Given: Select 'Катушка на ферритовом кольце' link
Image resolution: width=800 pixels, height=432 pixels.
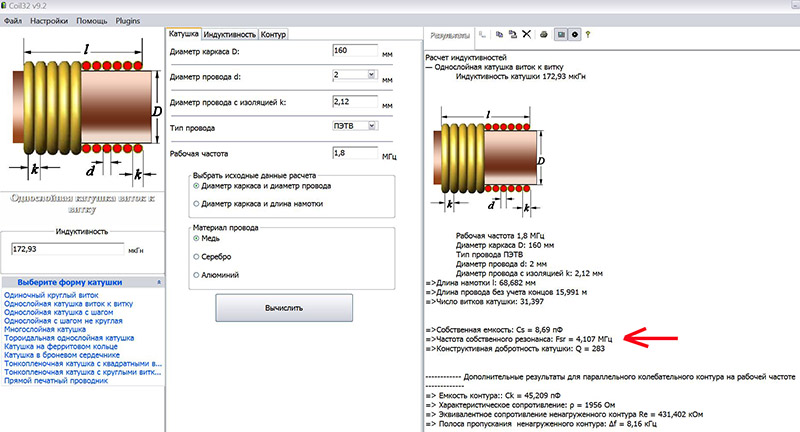Looking at the screenshot, I should click(61, 346).
